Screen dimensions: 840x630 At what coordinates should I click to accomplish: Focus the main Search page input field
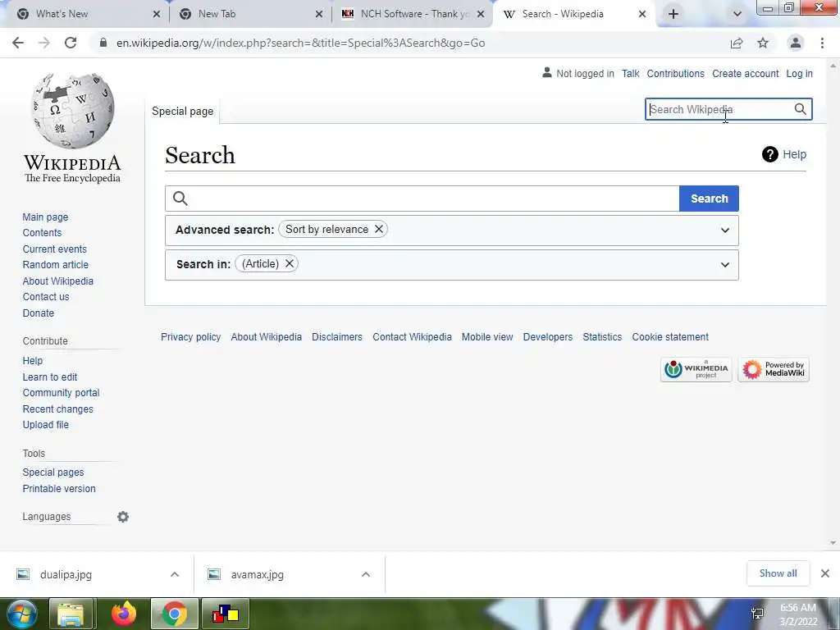point(422,199)
